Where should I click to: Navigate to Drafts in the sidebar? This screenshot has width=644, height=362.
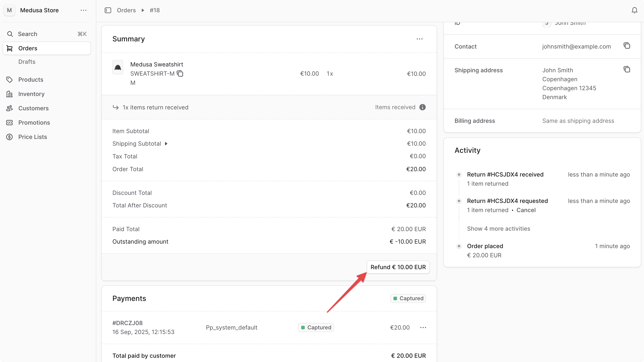point(27,62)
